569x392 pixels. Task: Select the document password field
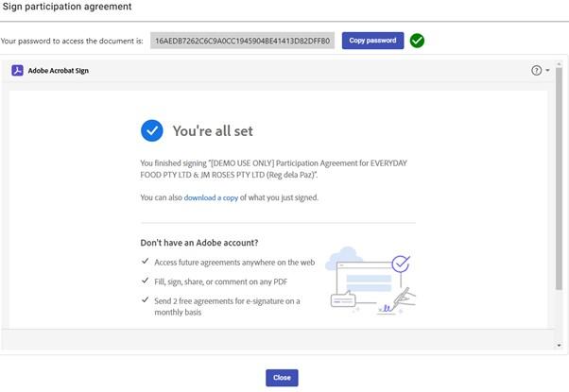point(242,41)
